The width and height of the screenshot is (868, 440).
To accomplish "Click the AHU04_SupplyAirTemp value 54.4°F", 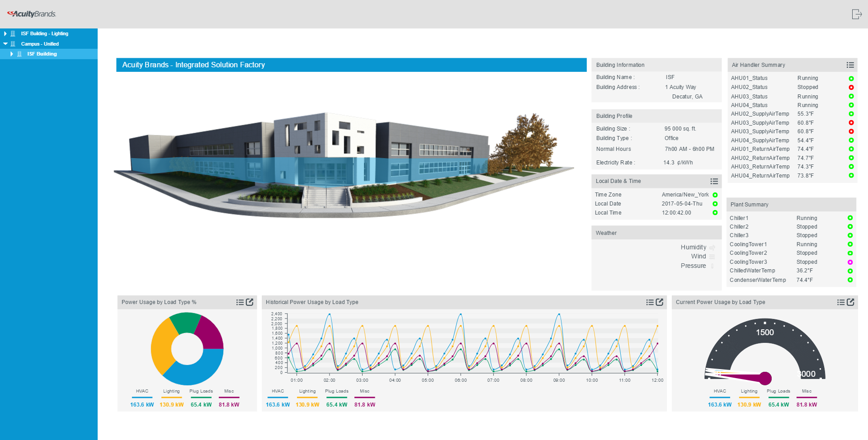I will point(805,140).
